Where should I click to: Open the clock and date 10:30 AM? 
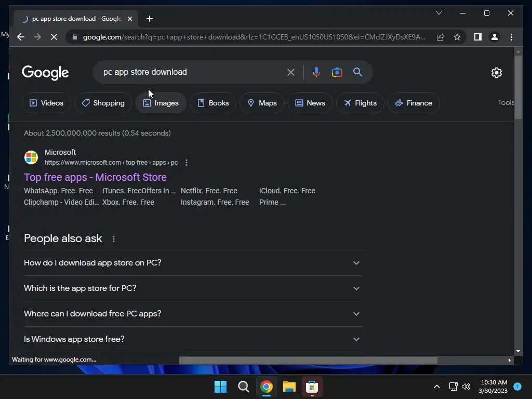coord(494,387)
